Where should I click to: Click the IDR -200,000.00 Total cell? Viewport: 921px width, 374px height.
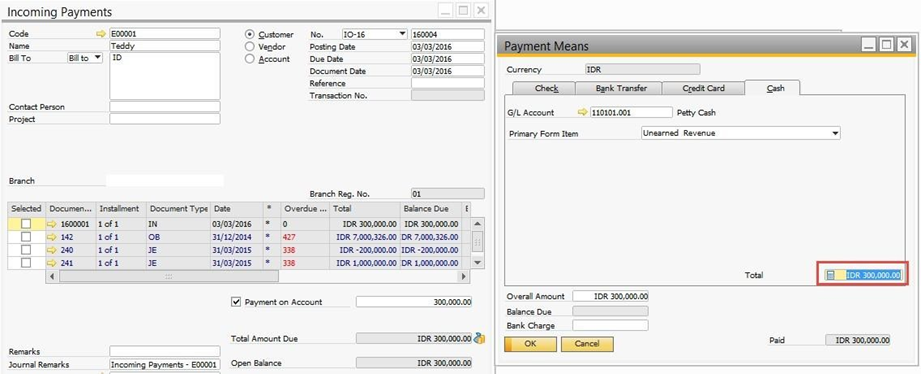pos(364,250)
